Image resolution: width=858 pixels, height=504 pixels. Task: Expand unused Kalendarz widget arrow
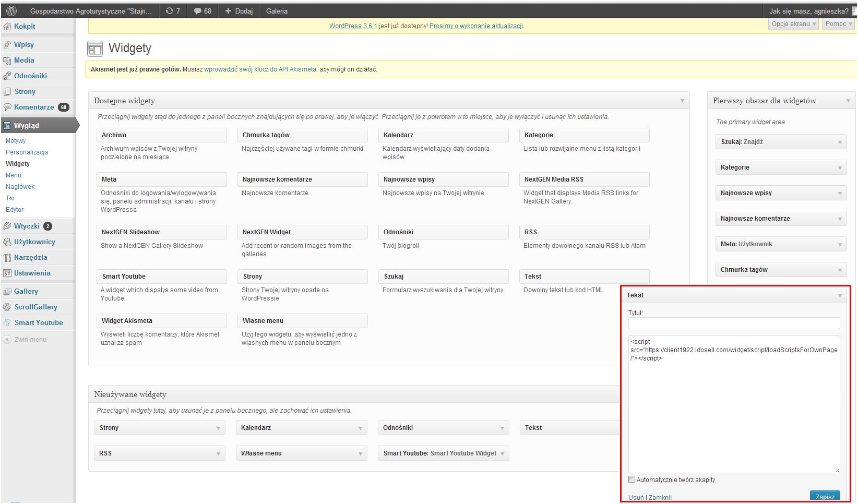(x=360, y=428)
